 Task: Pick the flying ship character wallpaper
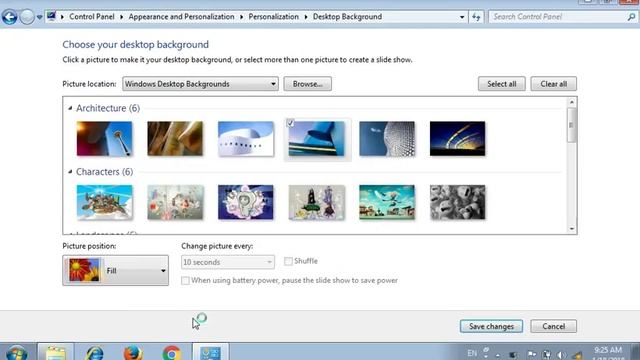tap(104, 202)
